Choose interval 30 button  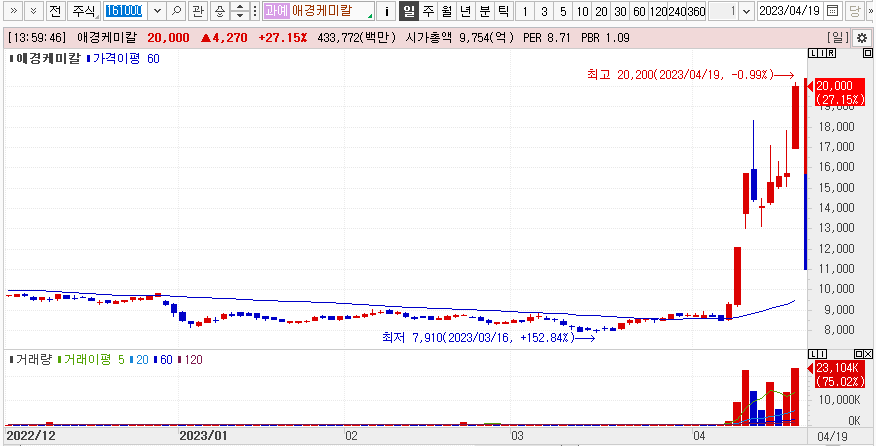[620, 11]
